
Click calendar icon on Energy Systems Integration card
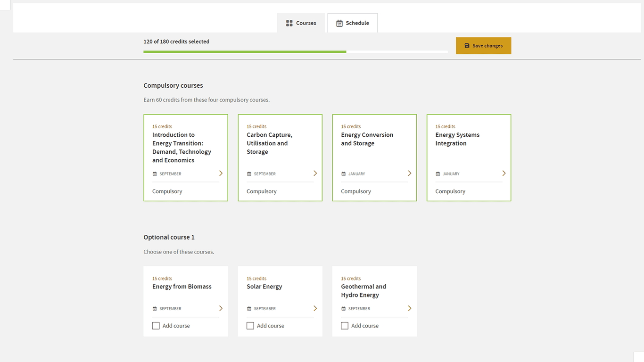(x=438, y=174)
